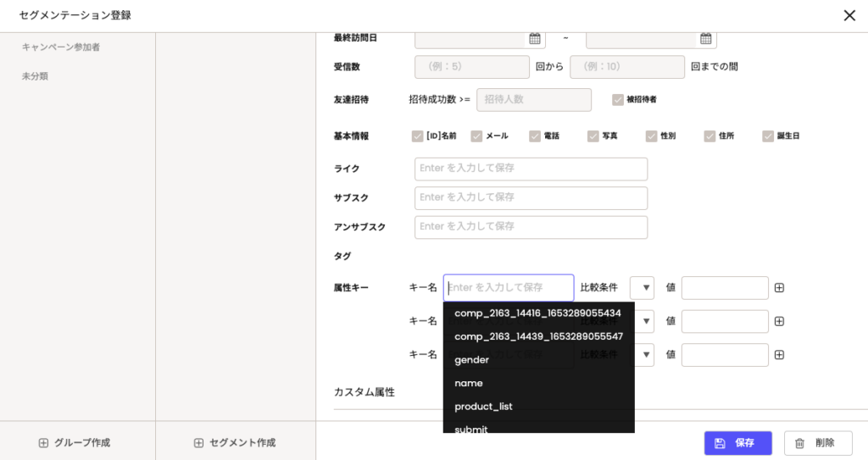The height and width of the screenshot is (460, 868).
Task: Open the start date calendar picker icon
Action: click(535, 38)
